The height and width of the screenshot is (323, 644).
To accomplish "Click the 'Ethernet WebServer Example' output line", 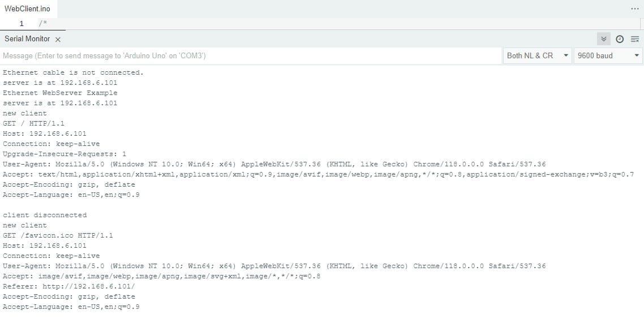I will pyautogui.click(x=60, y=93).
